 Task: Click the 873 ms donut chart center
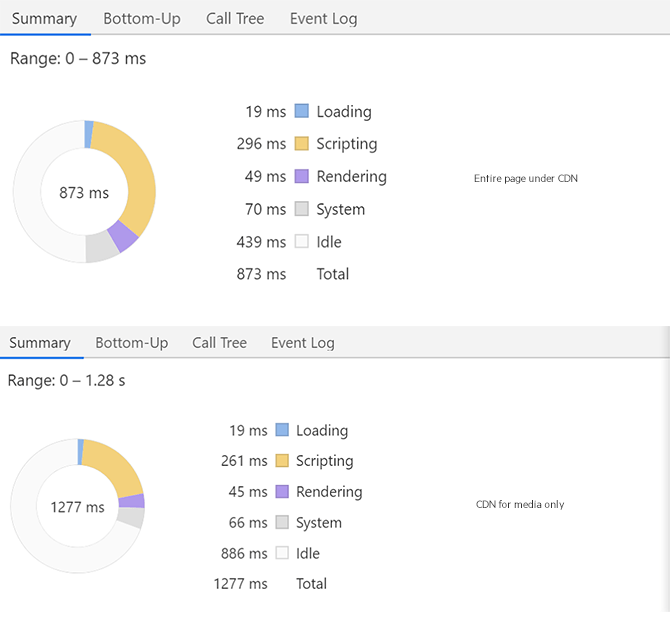(x=84, y=192)
